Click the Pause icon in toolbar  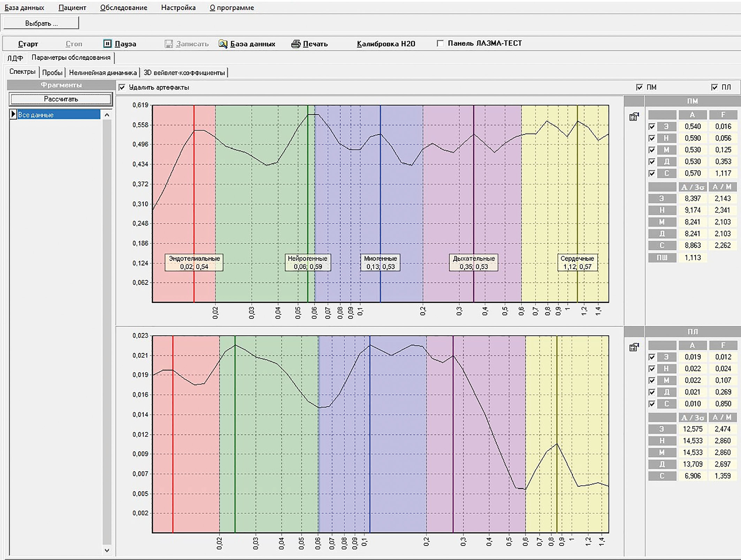[x=107, y=44]
